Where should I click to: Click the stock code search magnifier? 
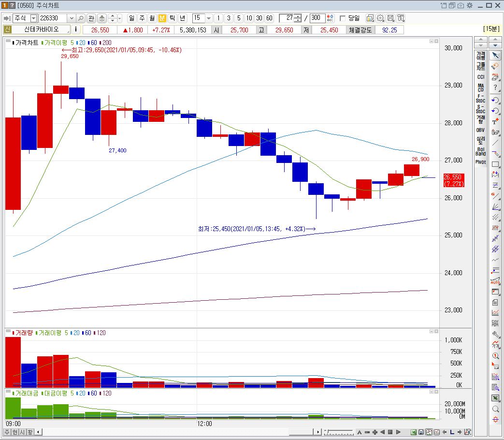point(81,18)
